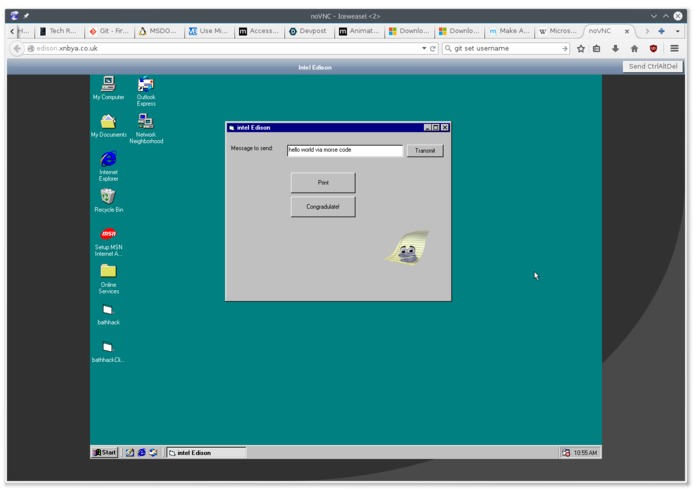
Task: Click the Windows Start button
Action: 105,452
